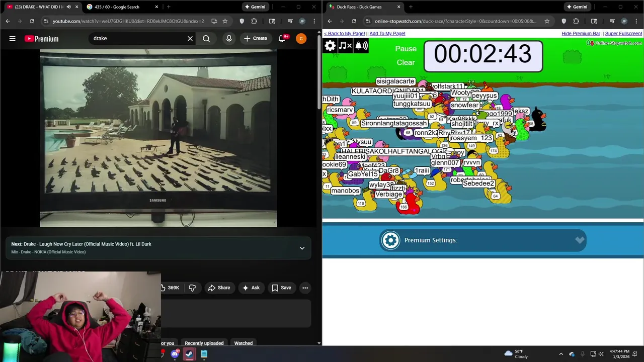
Task: Switch to the 435 / 60 Google Search tab
Action: point(122,7)
